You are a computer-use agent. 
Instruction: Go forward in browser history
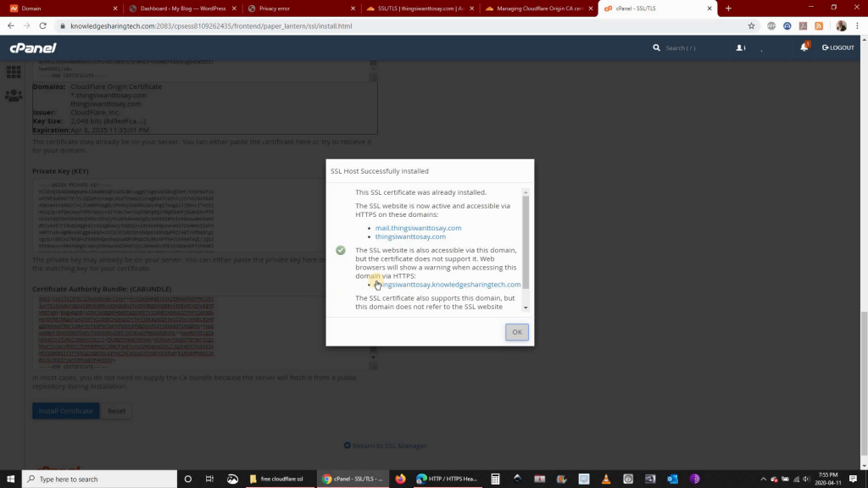point(26,26)
